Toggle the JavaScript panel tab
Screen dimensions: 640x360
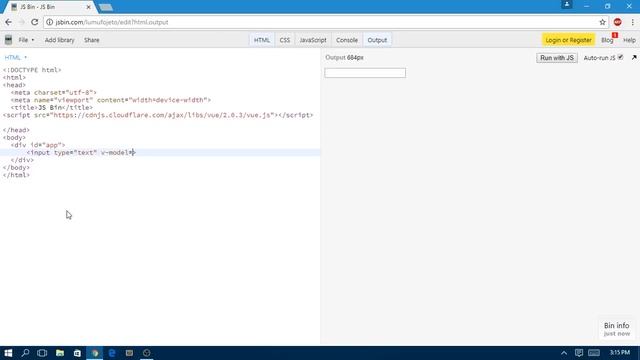pyautogui.click(x=313, y=40)
